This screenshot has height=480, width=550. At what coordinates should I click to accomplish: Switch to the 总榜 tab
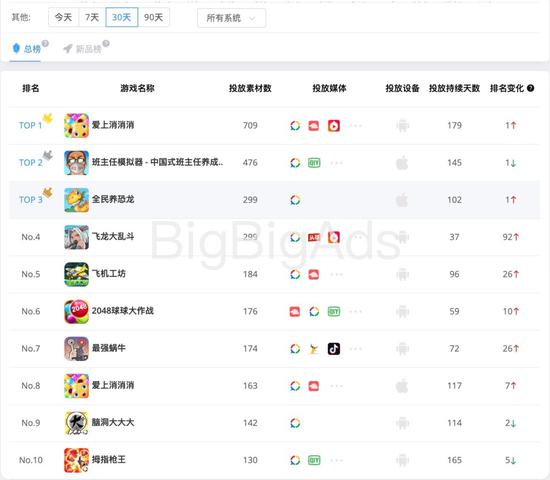click(x=26, y=49)
